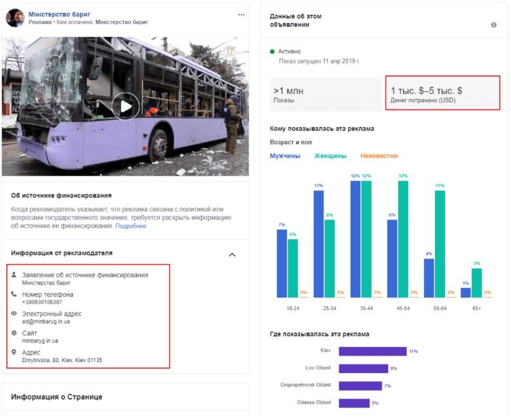The height and width of the screenshot is (420, 511).
Task: Click the Kiev region bar
Action: click(x=372, y=351)
